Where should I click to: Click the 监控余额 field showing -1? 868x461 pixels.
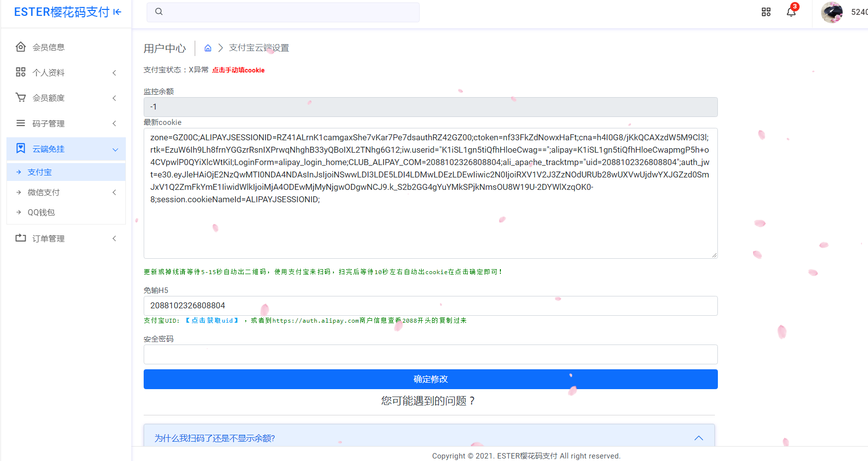click(x=431, y=107)
